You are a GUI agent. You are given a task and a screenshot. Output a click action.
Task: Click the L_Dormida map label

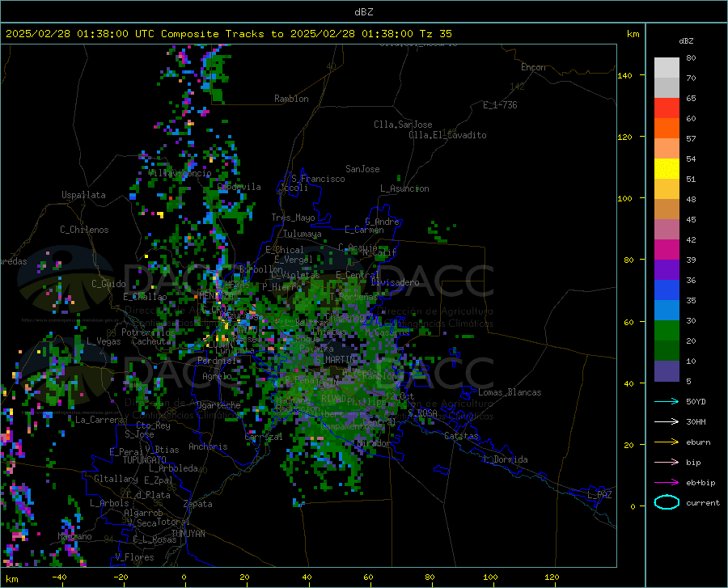506,459
